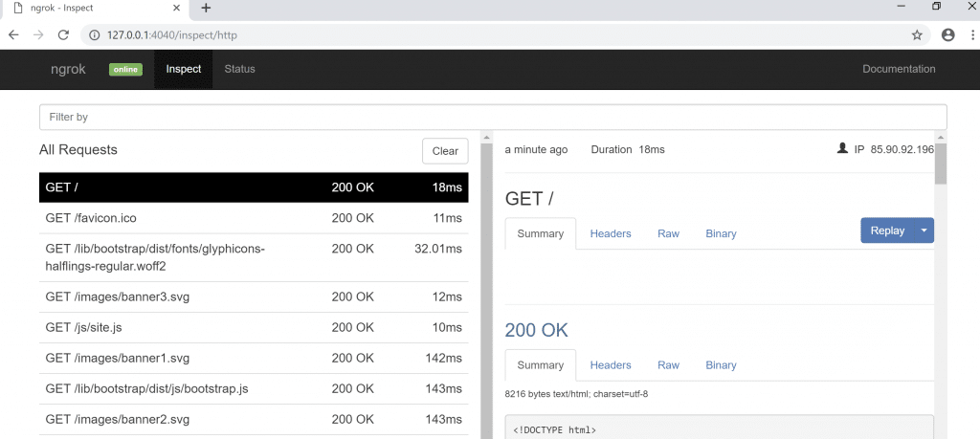
Task: Switch to the Status nav tab
Action: click(x=240, y=69)
